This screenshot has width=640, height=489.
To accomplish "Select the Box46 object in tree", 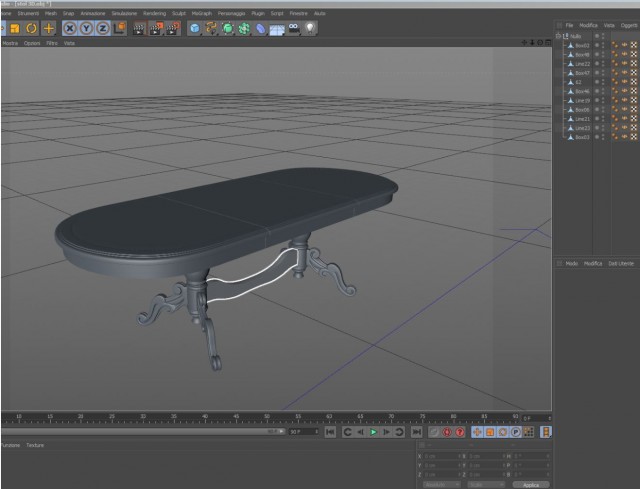I will [582, 91].
